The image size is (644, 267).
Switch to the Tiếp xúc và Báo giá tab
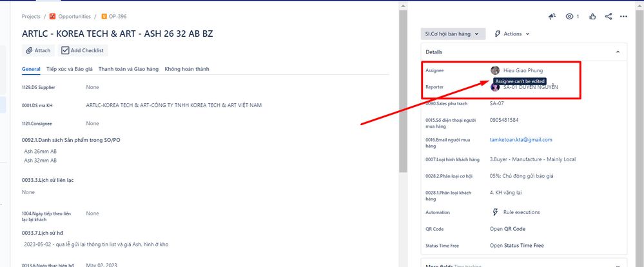pos(70,69)
